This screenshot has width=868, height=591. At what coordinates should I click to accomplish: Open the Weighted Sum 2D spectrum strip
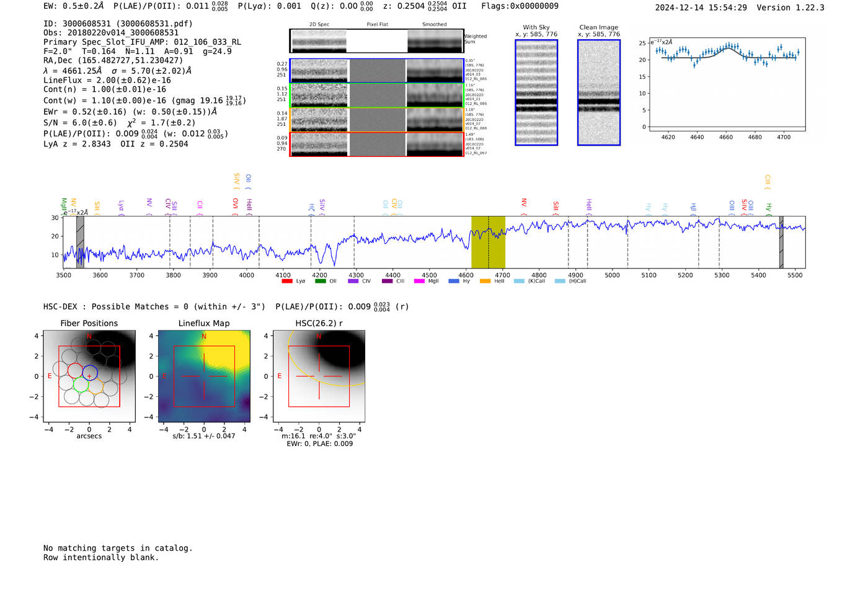[376, 41]
